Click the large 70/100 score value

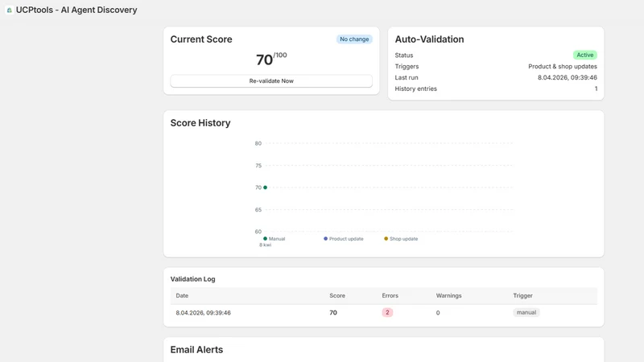coord(271,59)
